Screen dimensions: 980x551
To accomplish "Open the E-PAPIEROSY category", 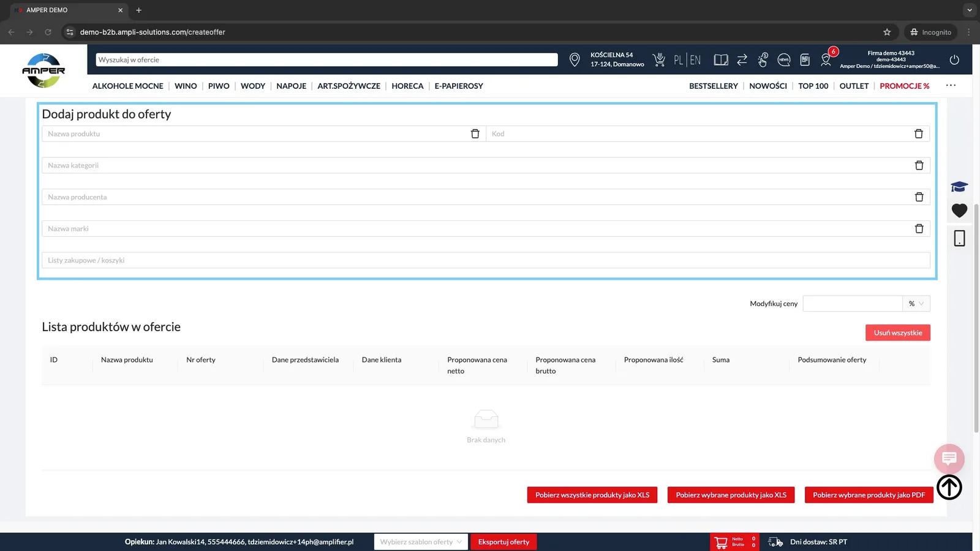I will pyautogui.click(x=459, y=86).
